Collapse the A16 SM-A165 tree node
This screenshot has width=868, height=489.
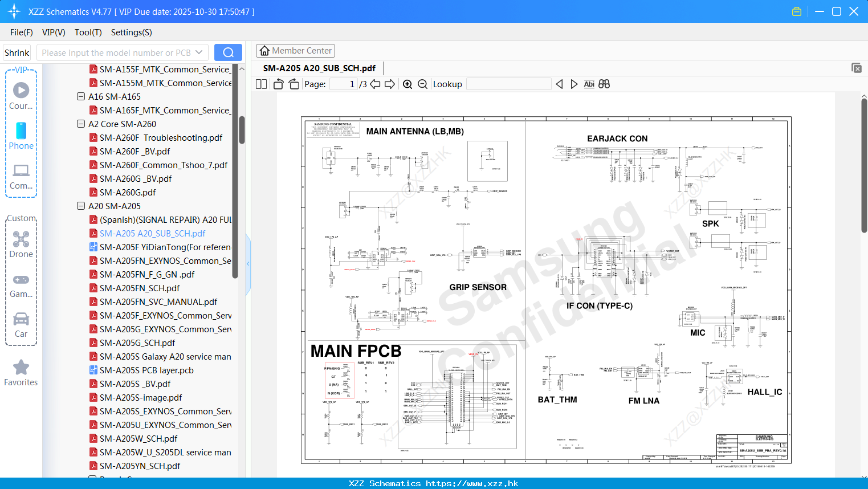click(81, 96)
